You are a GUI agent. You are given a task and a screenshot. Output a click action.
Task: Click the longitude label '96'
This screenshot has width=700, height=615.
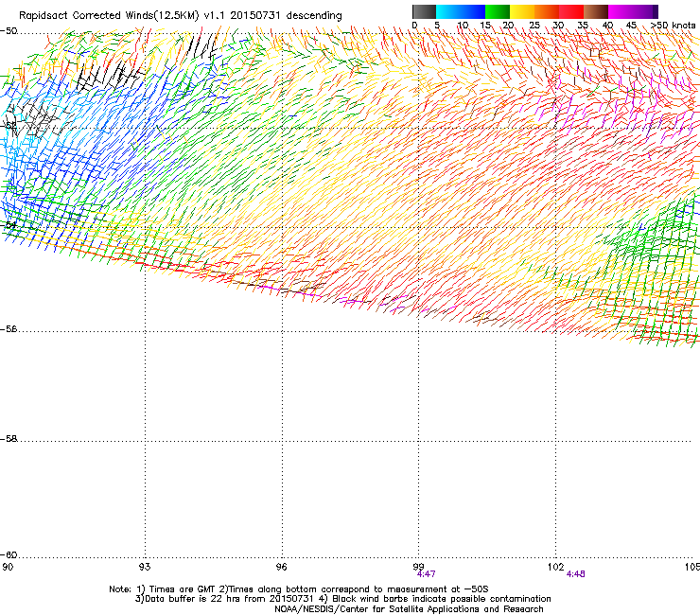(x=281, y=567)
